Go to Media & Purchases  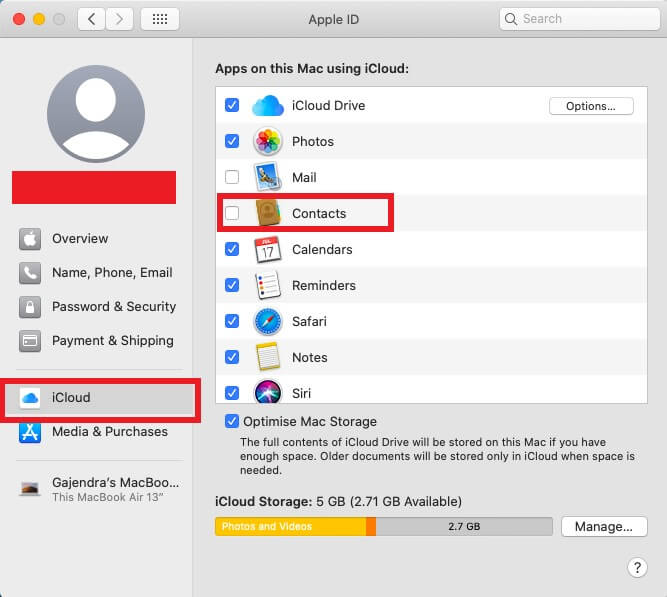pyautogui.click(x=109, y=432)
